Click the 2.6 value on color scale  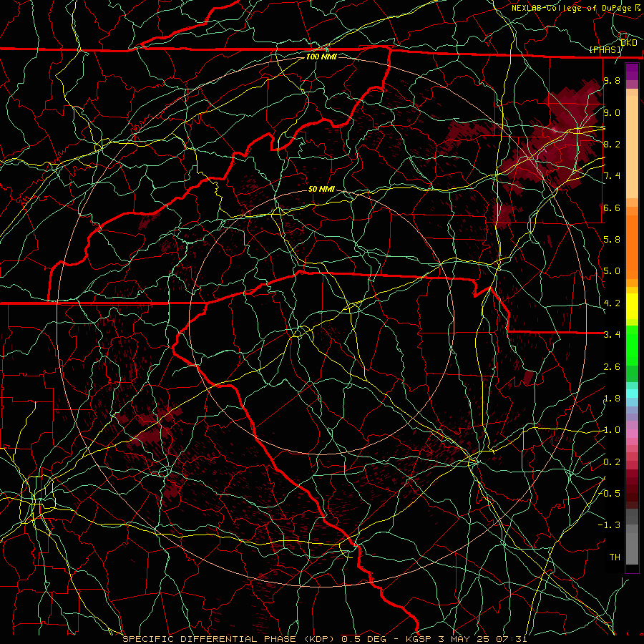(612, 367)
